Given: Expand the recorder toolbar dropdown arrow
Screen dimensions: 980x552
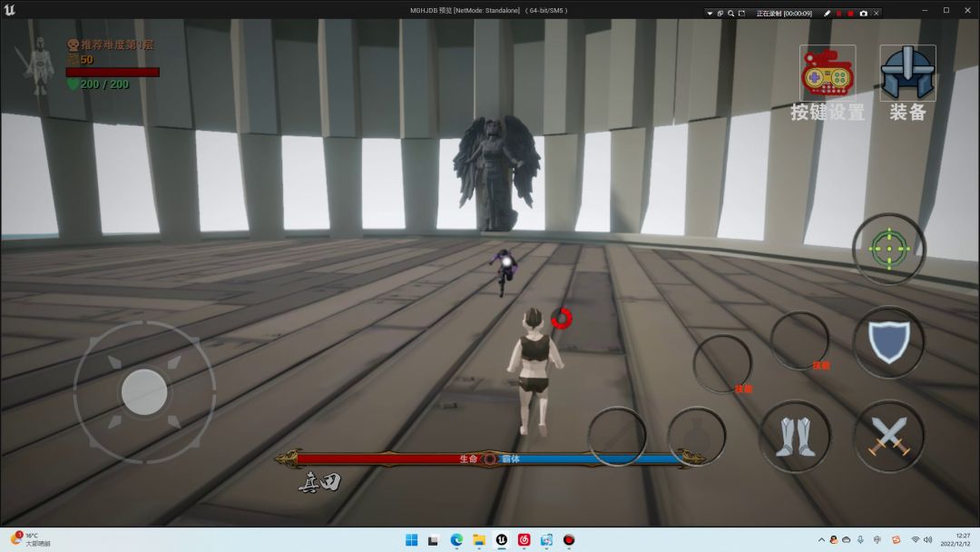Looking at the screenshot, I should pos(710,14).
